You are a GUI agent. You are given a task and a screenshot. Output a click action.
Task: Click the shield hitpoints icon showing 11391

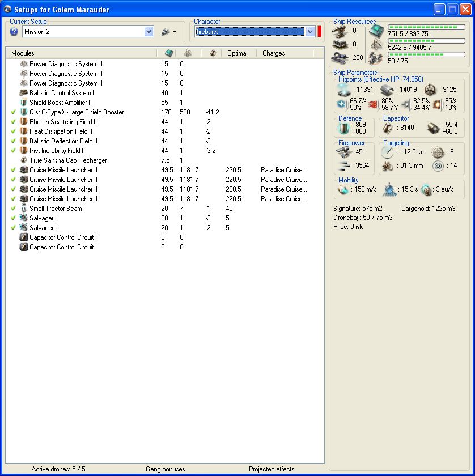pos(344,90)
